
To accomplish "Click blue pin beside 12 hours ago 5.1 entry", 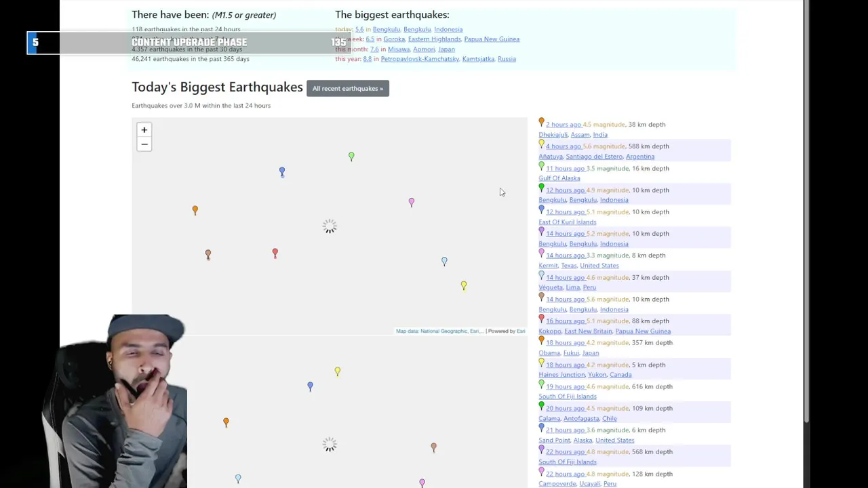I will point(541,209).
